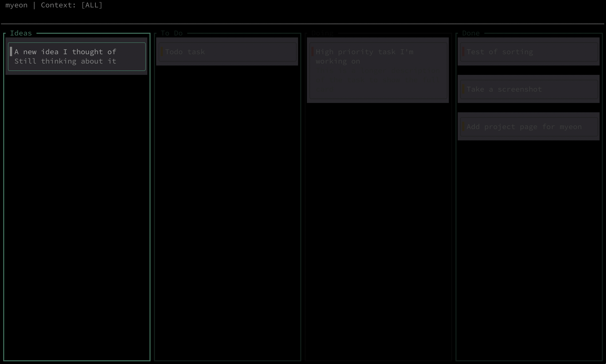Screen dimensions: 606x364
Task: Select the 'A new idea I thought of' card
Action: tap(65, 52)
